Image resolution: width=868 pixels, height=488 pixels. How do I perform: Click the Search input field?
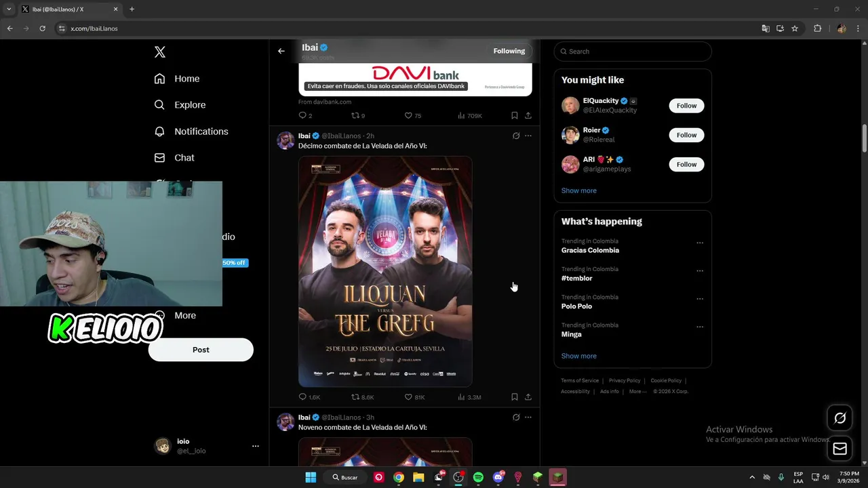633,52
